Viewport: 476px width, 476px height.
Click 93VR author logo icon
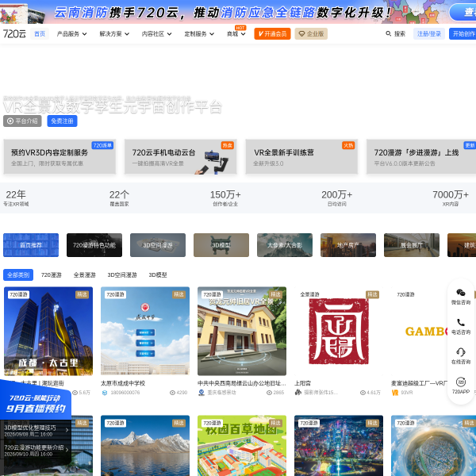pos(395,393)
